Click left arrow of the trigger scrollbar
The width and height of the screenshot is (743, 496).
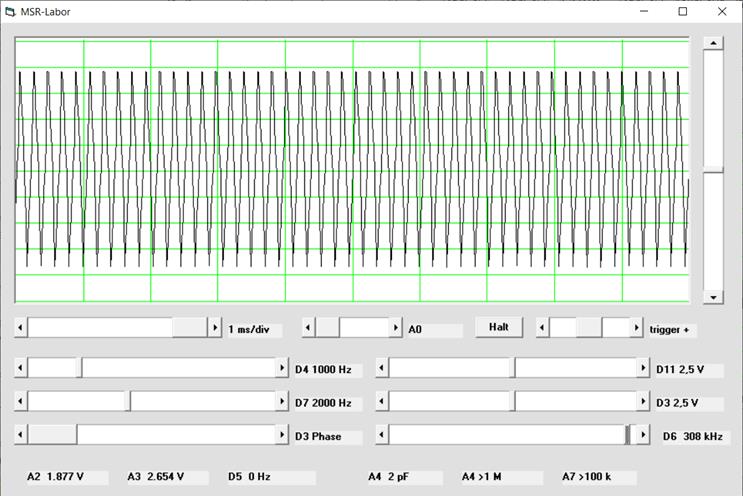(x=543, y=328)
